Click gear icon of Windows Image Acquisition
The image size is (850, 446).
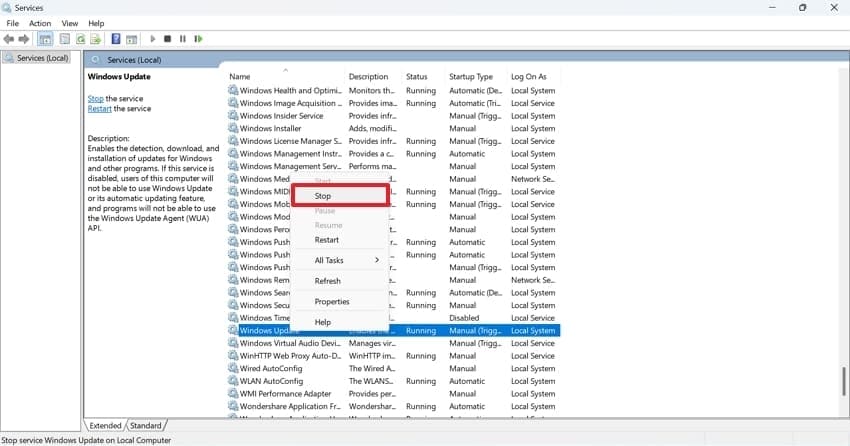click(233, 103)
